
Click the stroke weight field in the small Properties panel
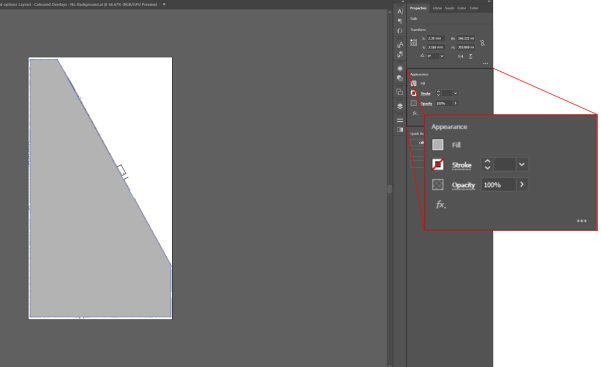coord(447,93)
